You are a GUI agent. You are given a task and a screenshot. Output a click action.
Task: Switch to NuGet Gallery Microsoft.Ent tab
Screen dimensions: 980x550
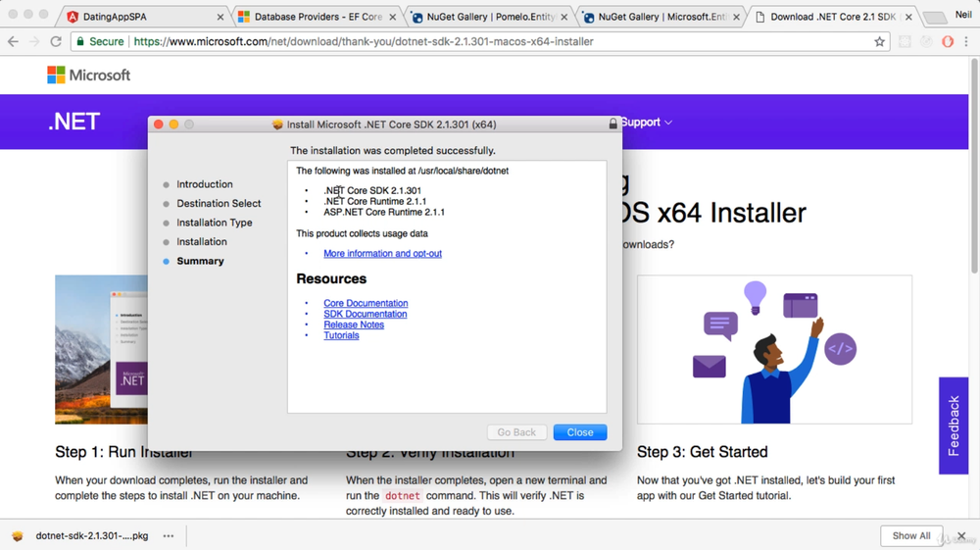coord(662,17)
